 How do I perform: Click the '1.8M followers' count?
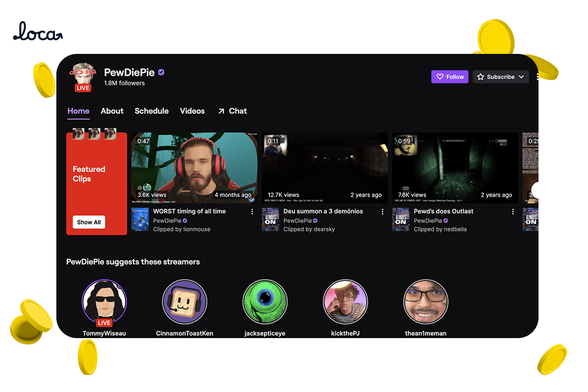[124, 83]
